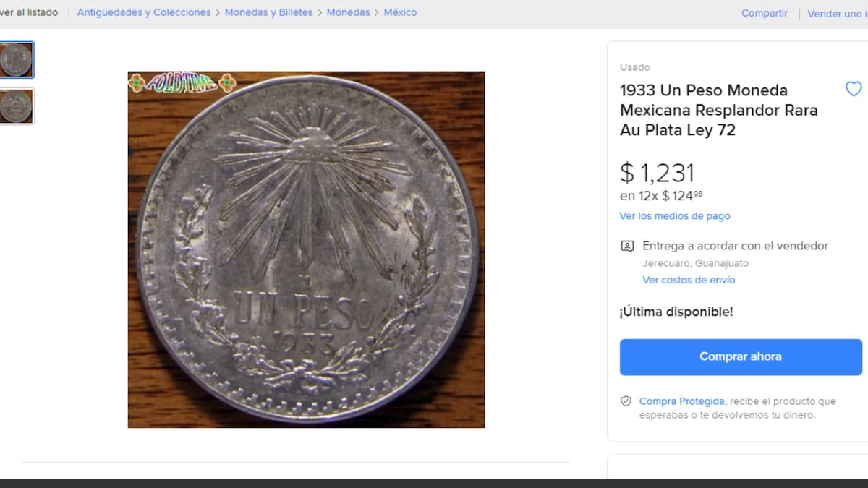The image size is (868, 488).
Task: Add the coin to favorites with the heart icon
Action: tap(854, 90)
